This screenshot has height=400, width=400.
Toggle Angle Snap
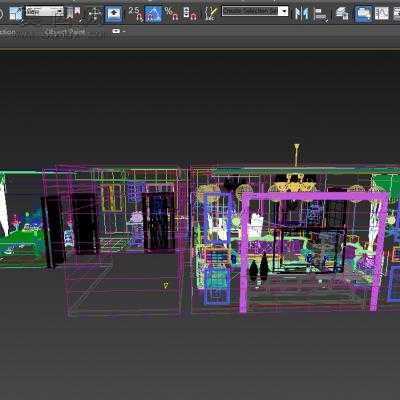[x=153, y=14]
